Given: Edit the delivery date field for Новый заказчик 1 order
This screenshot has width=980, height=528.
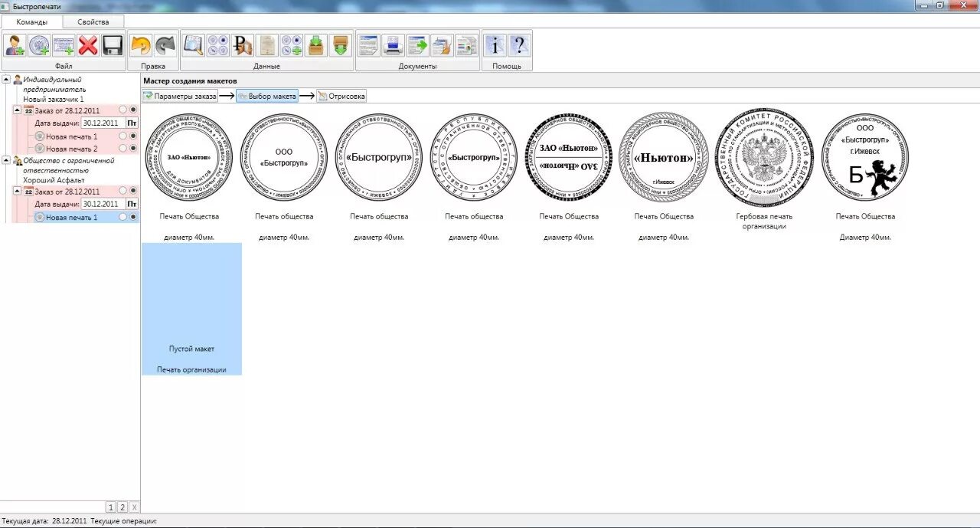Looking at the screenshot, I should (103, 123).
